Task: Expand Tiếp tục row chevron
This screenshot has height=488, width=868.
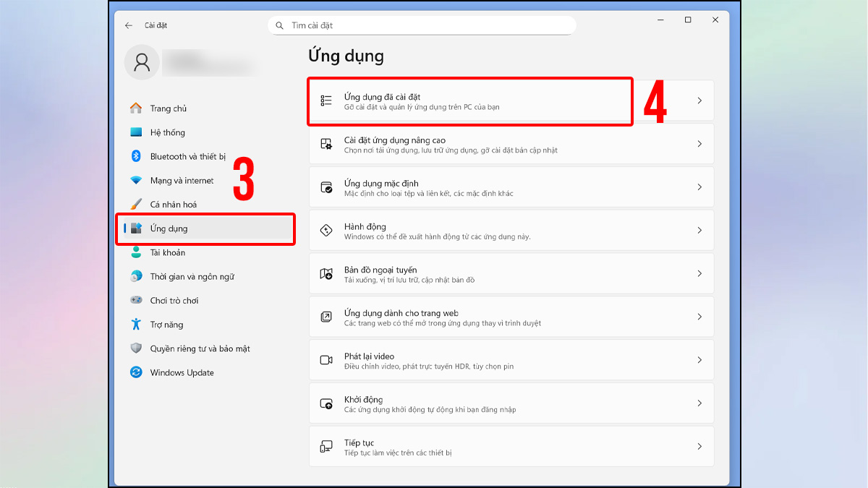Action: 699,447
